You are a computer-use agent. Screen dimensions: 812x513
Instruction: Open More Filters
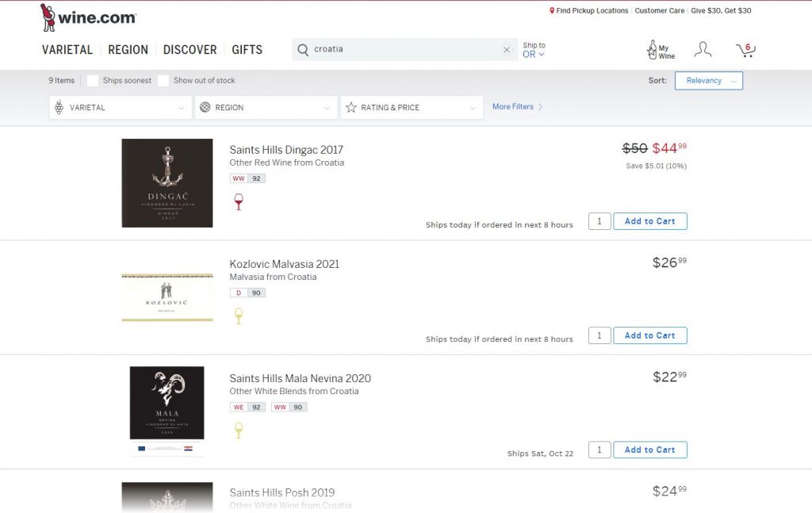tap(517, 106)
